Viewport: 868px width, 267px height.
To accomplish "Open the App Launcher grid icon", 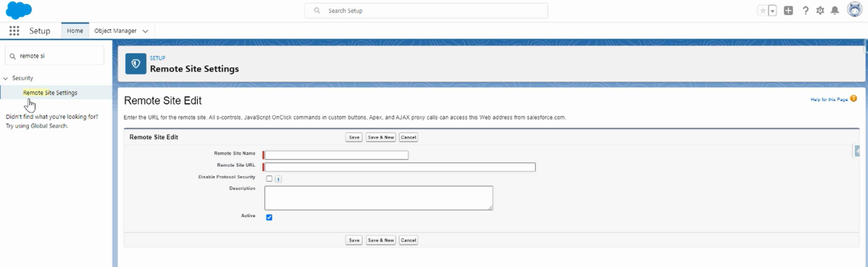I will point(14,31).
